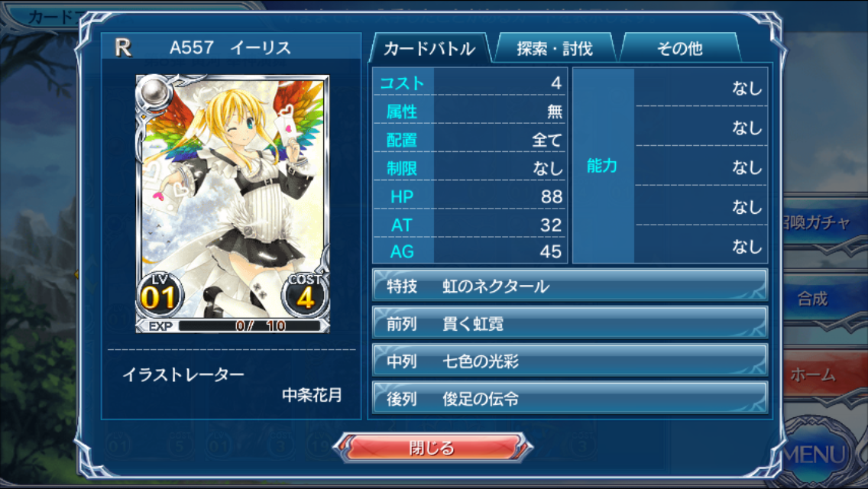The height and width of the screenshot is (489, 868).
Task: Switch to the 探索・討伐 tab
Action: pyautogui.click(x=555, y=48)
